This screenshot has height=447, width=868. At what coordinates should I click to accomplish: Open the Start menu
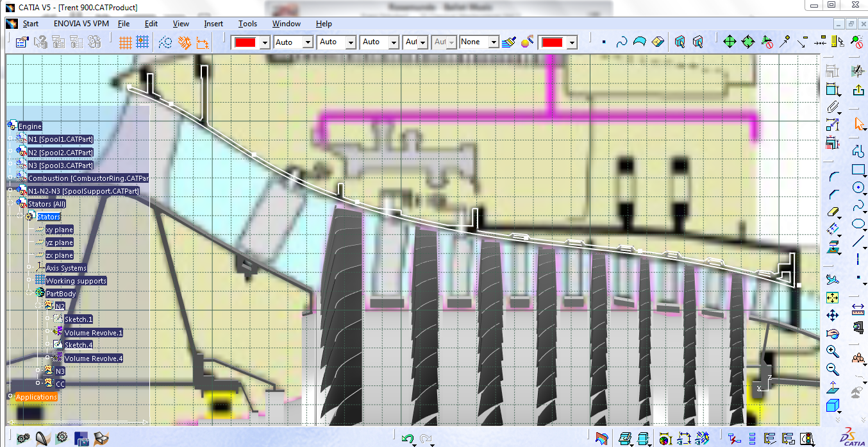(30, 24)
